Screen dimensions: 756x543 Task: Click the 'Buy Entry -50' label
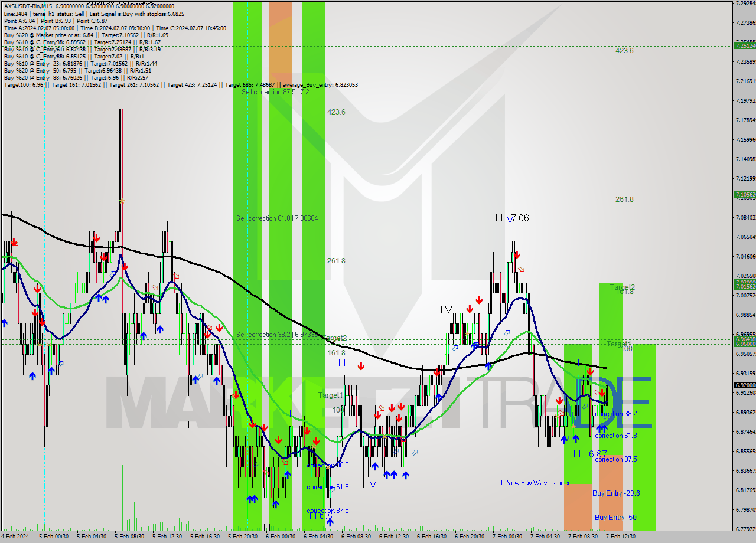pos(615,518)
